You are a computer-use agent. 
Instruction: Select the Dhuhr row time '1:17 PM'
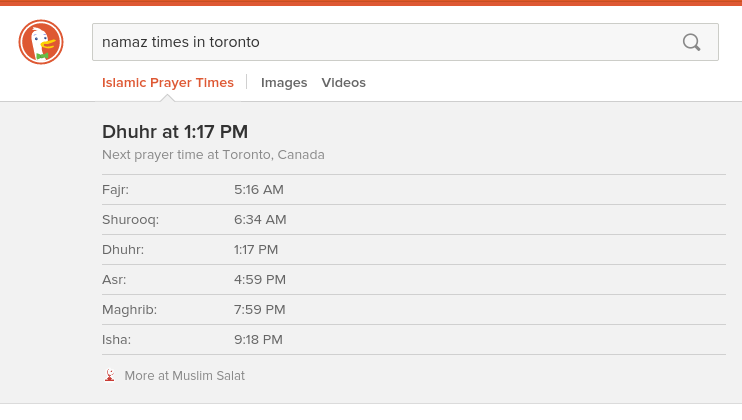pyautogui.click(x=256, y=250)
